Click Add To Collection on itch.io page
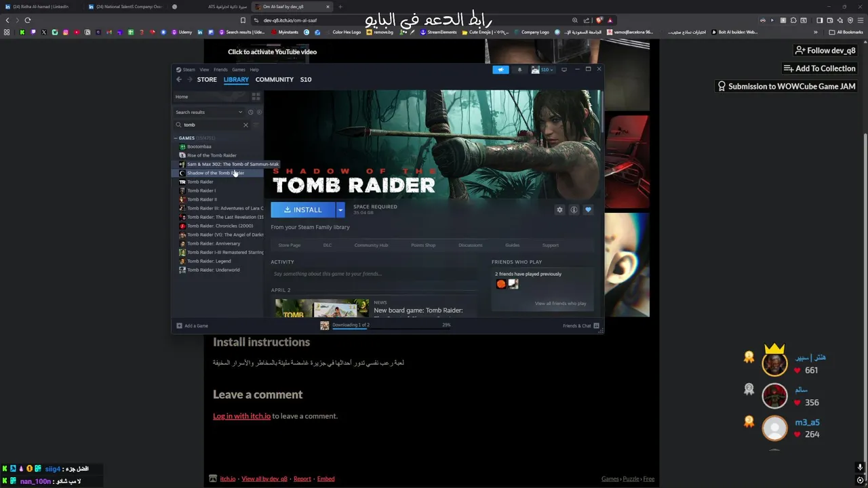The image size is (868, 488). 820,68
